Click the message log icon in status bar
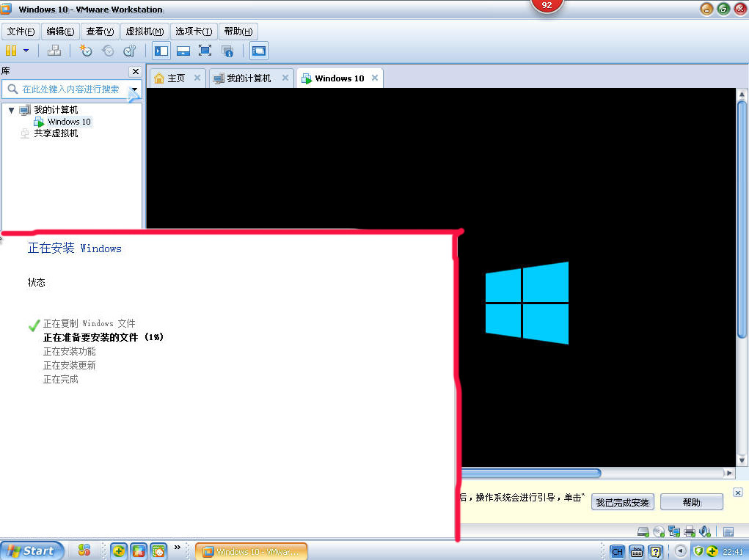749x560 pixels. pos(728,531)
